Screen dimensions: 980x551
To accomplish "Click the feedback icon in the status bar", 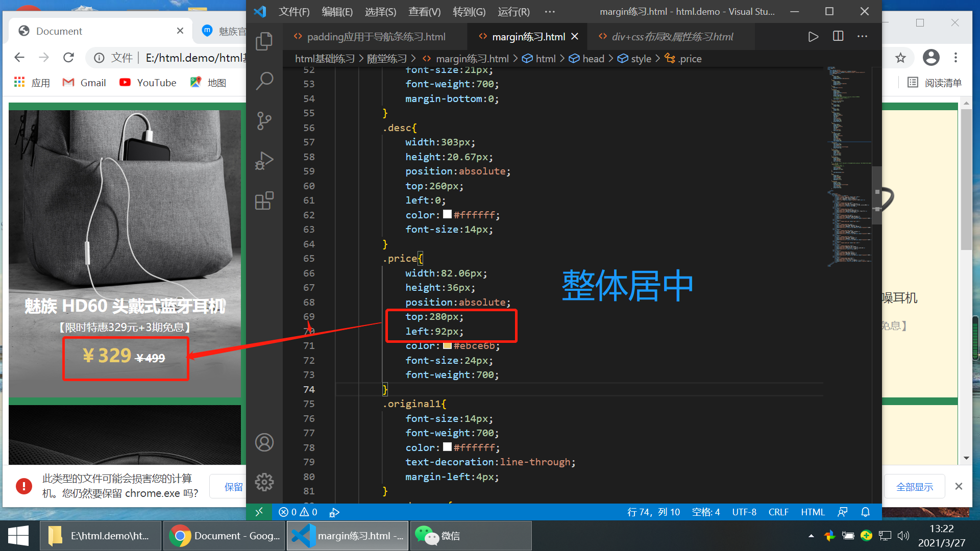I will click(x=842, y=512).
